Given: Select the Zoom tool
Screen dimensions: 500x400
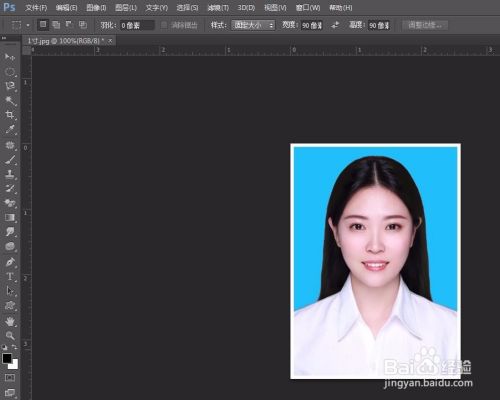Looking at the screenshot, I should pos(10,336).
